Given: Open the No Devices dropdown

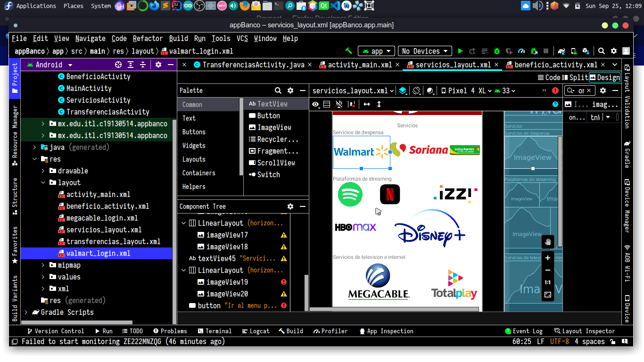Looking at the screenshot, I should pos(425,51).
